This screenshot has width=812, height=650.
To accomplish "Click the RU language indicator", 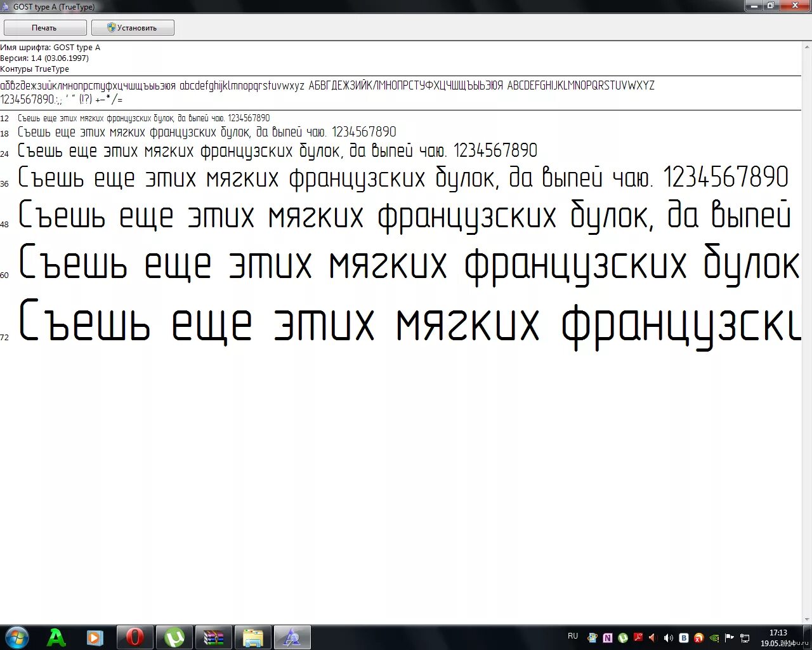I will 573,636.
